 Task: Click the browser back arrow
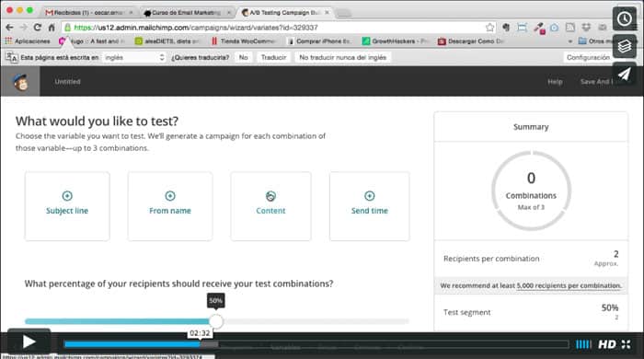tap(9, 28)
